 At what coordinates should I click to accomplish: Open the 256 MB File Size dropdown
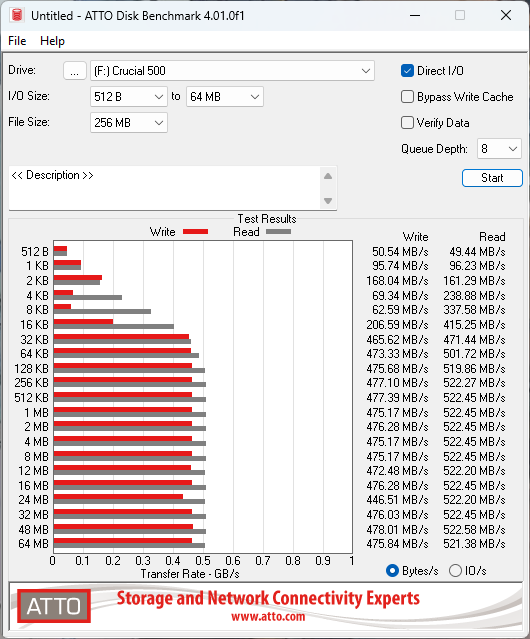coord(129,123)
